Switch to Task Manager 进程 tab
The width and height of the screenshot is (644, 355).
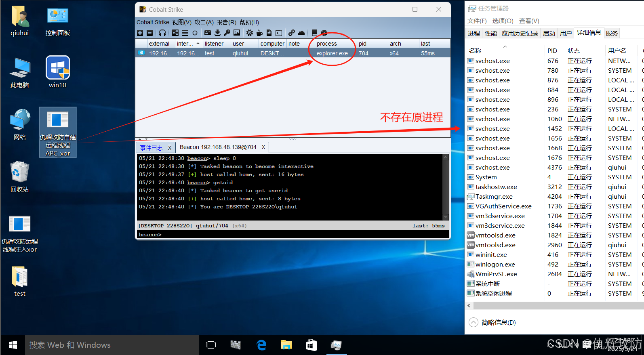point(474,34)
